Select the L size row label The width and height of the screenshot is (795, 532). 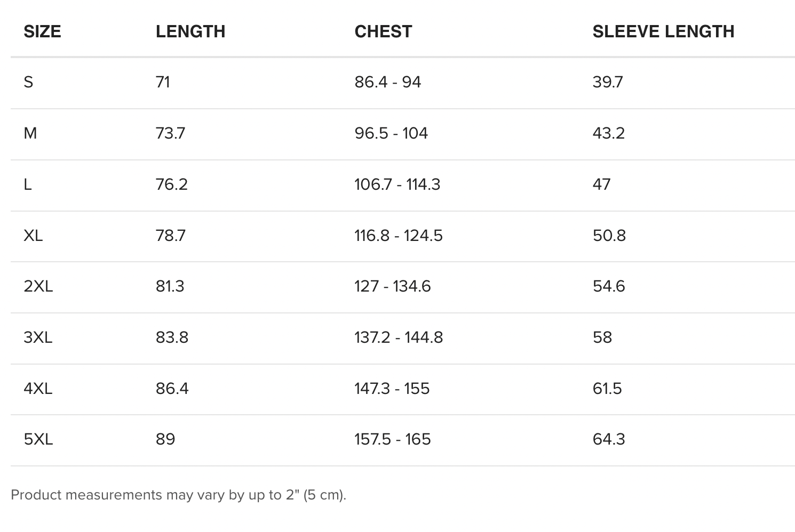click(28, 184)
